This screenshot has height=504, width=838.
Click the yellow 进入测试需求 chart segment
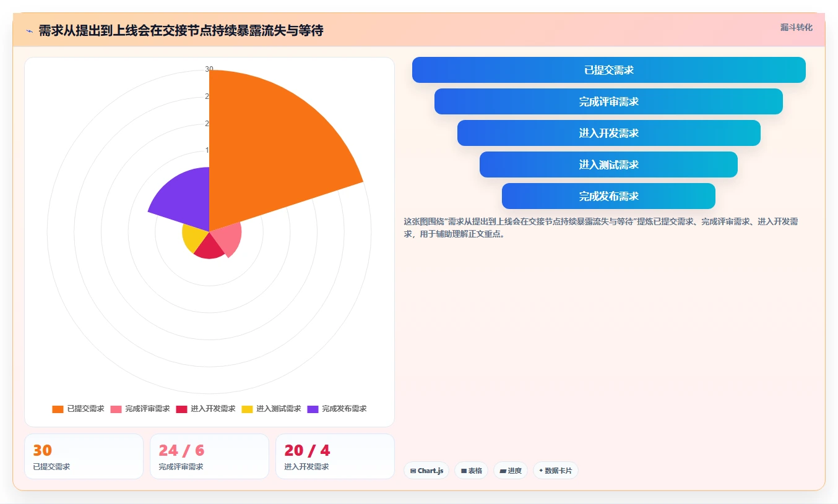[194, 237]
